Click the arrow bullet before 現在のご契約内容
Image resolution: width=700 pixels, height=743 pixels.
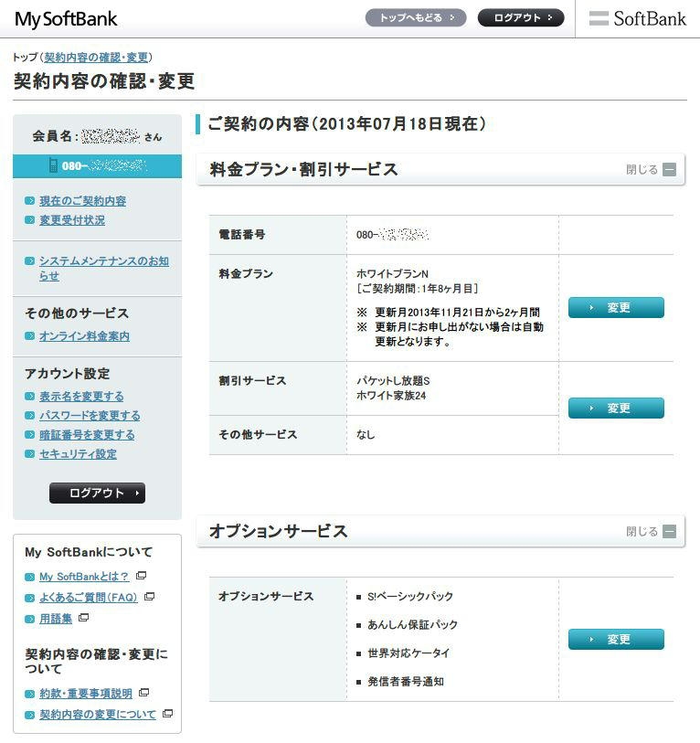coord(29,201)
